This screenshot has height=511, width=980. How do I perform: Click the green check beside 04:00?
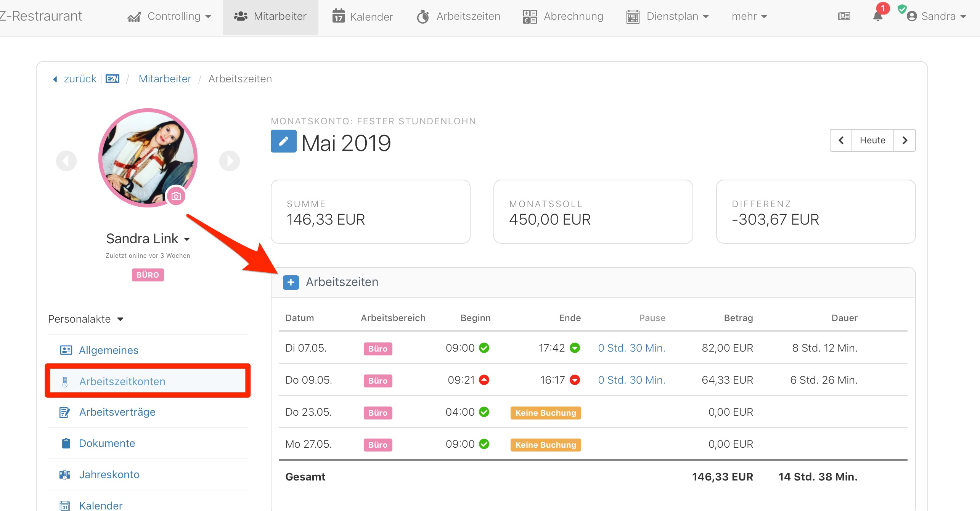484,412
